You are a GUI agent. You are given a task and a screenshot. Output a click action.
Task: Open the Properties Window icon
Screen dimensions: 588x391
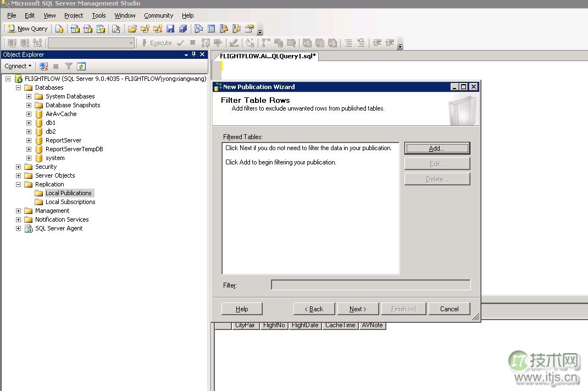249,29
